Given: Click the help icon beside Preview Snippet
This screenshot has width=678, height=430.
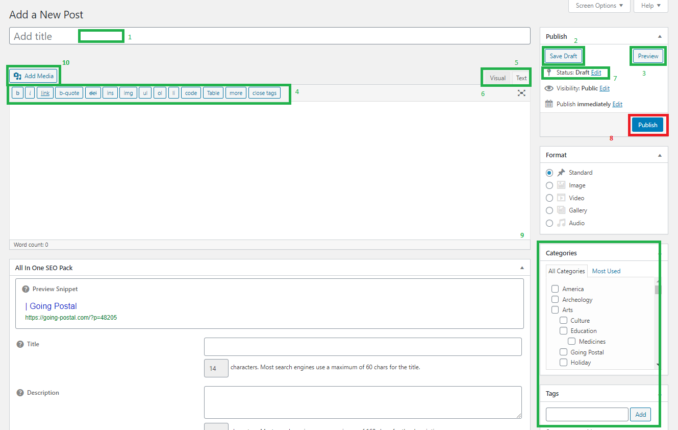Looking at the screenshot, I should point(26,289).
